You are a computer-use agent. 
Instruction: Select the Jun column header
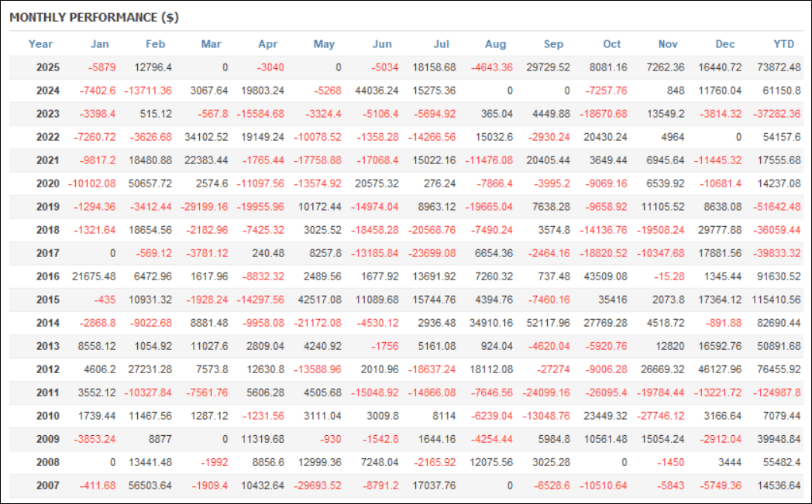coord(382,44)
